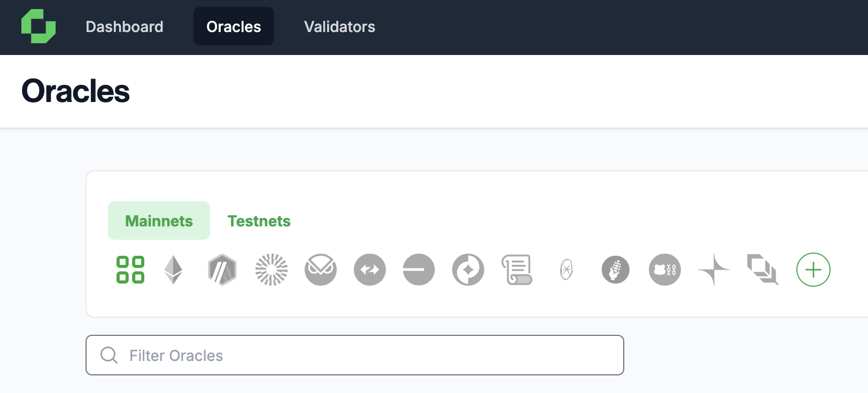Filter oracles by Scroll network
The width and height of the screenshot is (868, 393).
(517, 270)
